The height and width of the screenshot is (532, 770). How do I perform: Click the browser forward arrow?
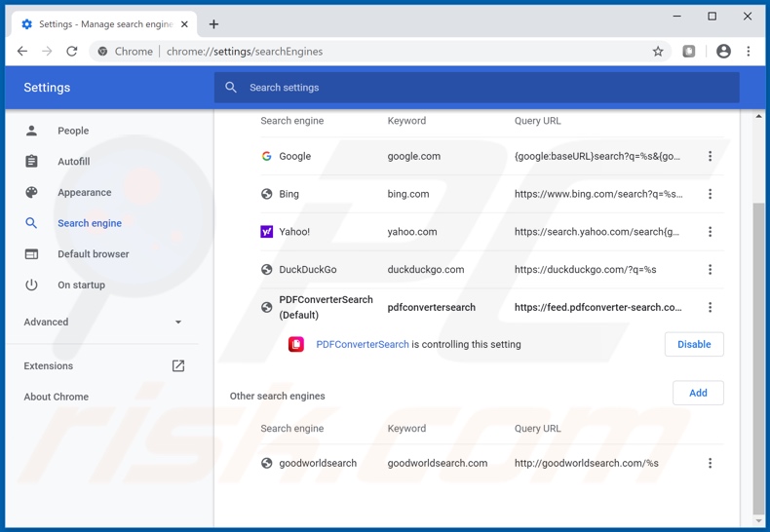click(x=47, y=51)
